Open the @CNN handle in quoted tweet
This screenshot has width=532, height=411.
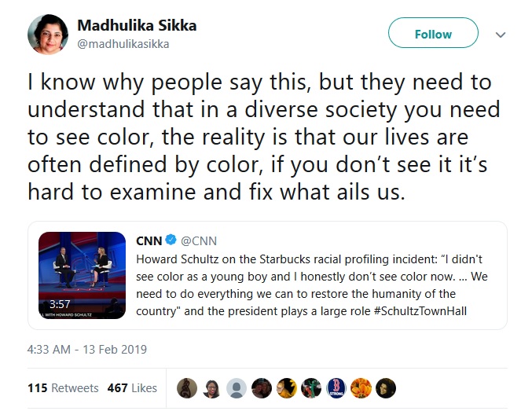pos(199,241)
